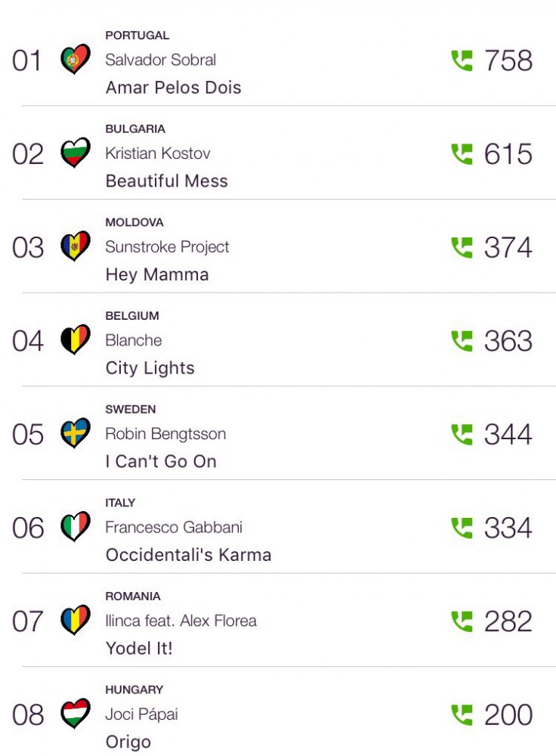Click Moldova's heart flag icon
Image resolution: width=556 pixels, height=756 pixels.
(76, 247)
